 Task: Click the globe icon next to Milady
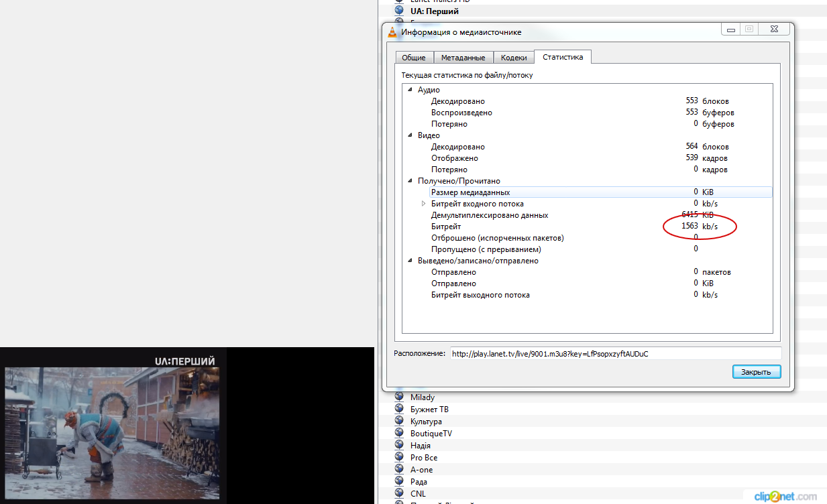click(x=399, y=397)
